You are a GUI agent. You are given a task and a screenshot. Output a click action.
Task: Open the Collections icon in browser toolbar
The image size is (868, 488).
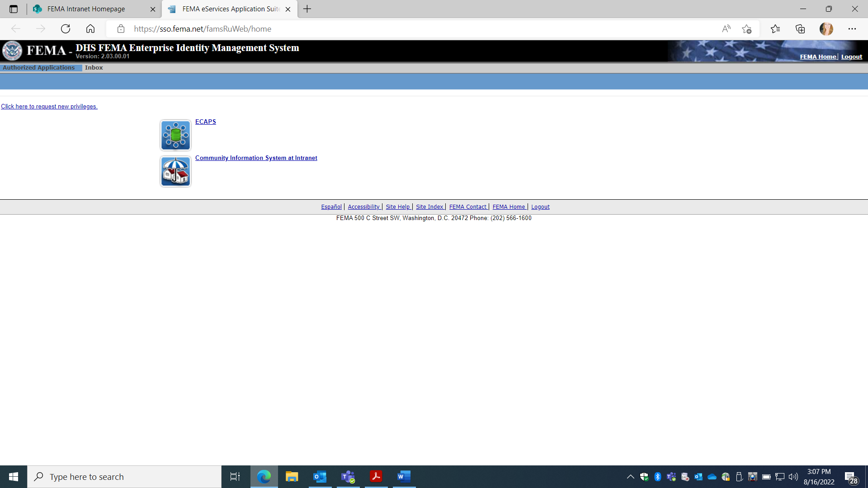[x=800, y=29]
